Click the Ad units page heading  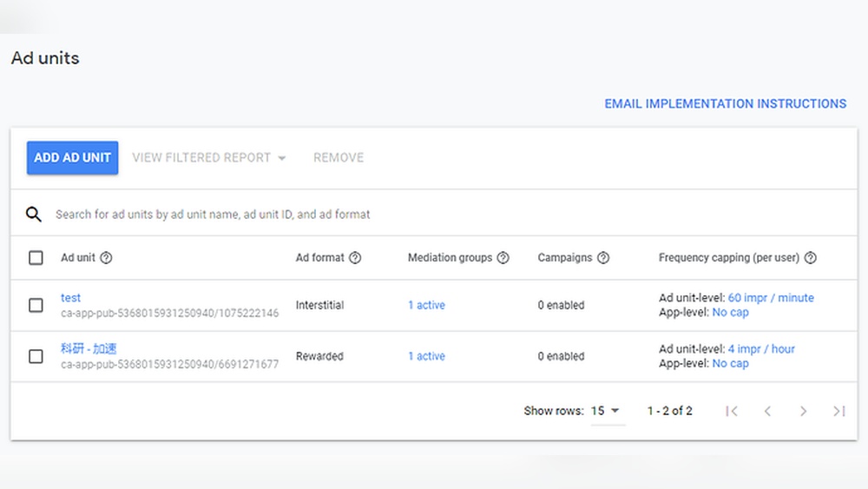[x=45, y=58]
